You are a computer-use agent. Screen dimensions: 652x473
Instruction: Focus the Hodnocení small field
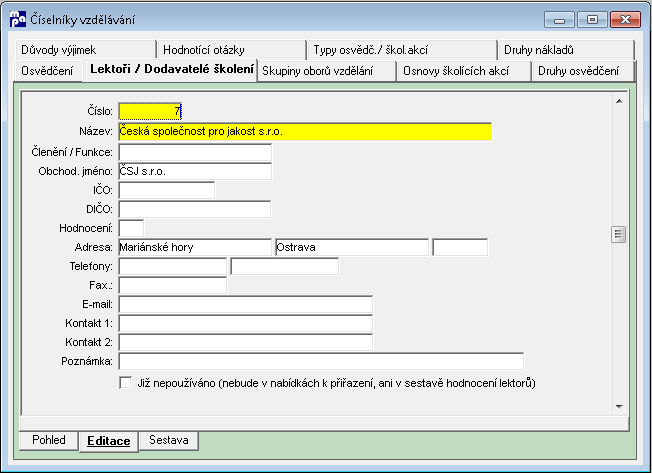pos(131,228)
